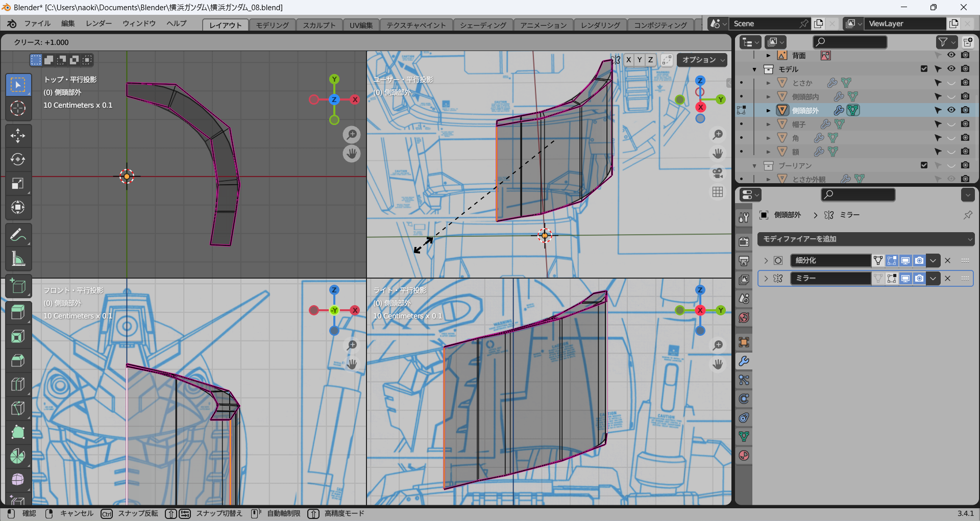
Task: Select the 3D Cursor tool
Action: point(18,108)
